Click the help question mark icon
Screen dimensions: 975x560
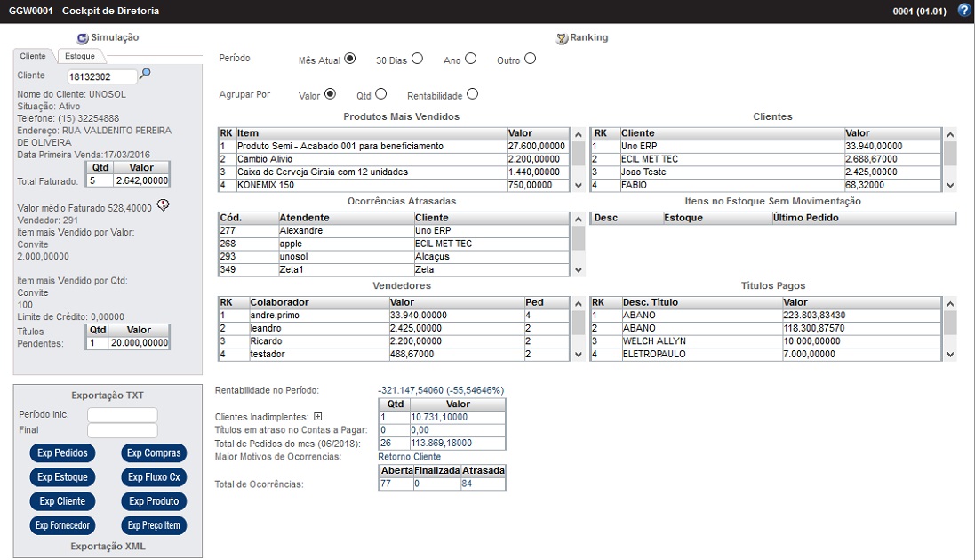(963, 11)
